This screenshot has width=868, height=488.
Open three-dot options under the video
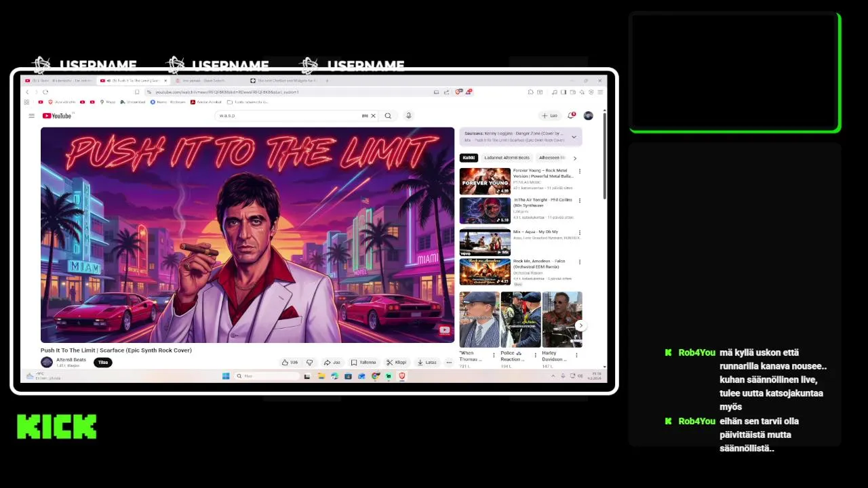448,363
